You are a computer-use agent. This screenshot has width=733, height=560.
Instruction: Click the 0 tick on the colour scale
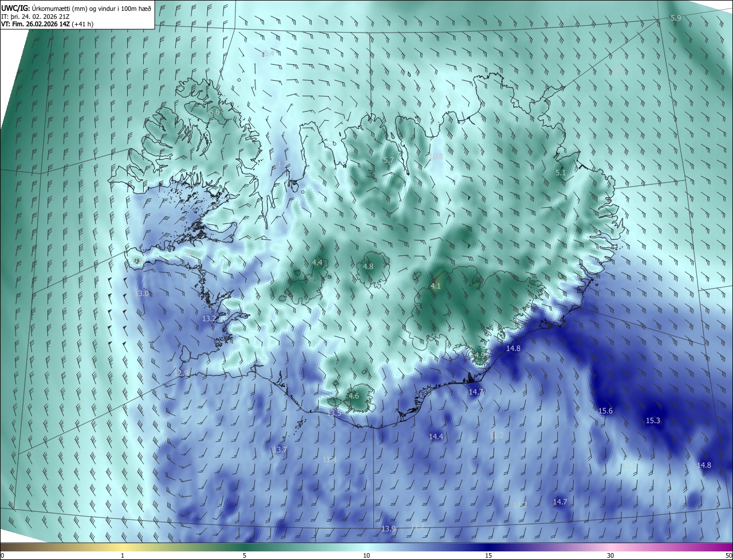tap(2, 555)
